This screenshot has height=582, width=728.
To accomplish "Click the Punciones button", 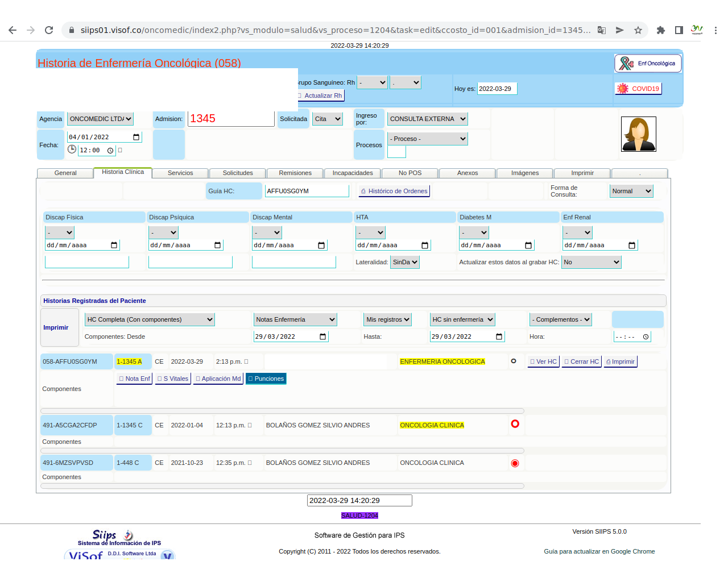I will (x=266, y=379).
